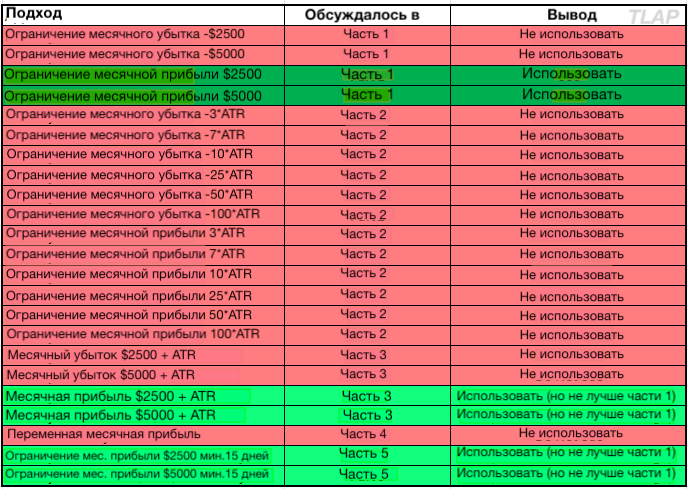Screen dimensions: 688x489
Task: Click the "Вывод" column header
Action: click(568, 15)
